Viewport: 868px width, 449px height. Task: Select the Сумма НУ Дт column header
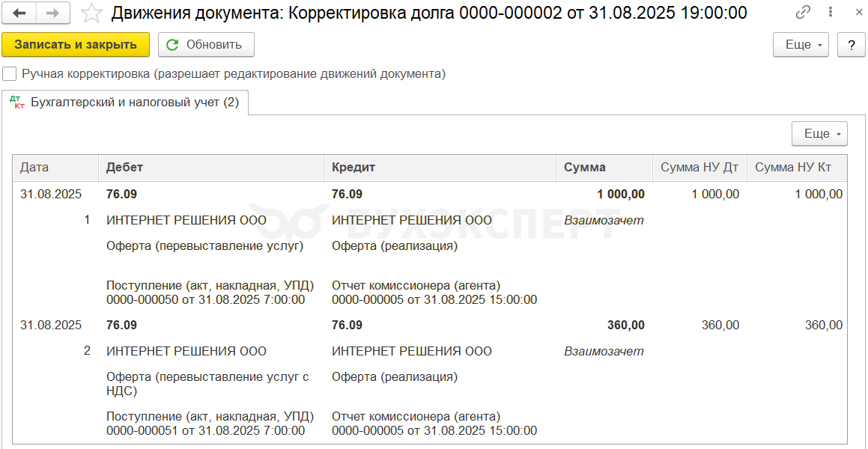point(699,168)
